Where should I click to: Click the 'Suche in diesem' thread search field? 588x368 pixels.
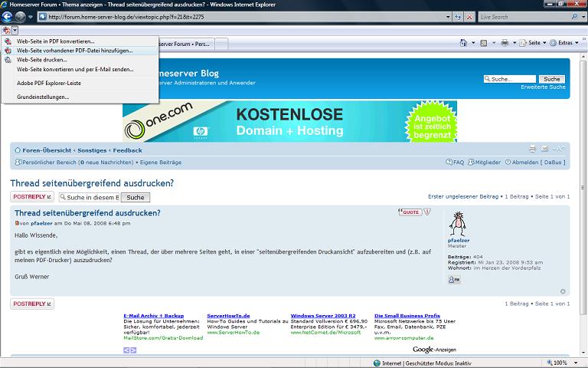point(90,198)
